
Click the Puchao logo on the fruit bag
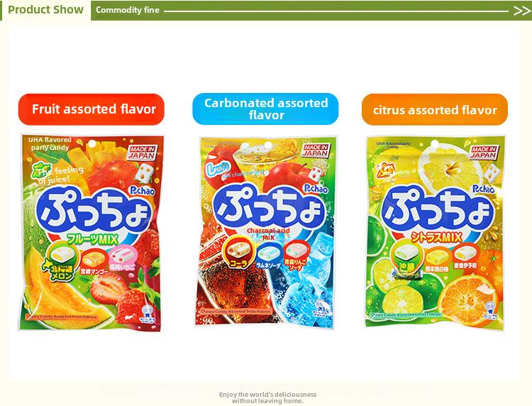pyautogui.click(x=143, y=191)
